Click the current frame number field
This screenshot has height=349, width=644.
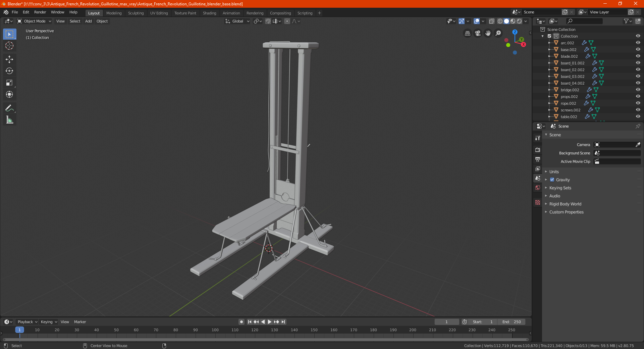447,322
